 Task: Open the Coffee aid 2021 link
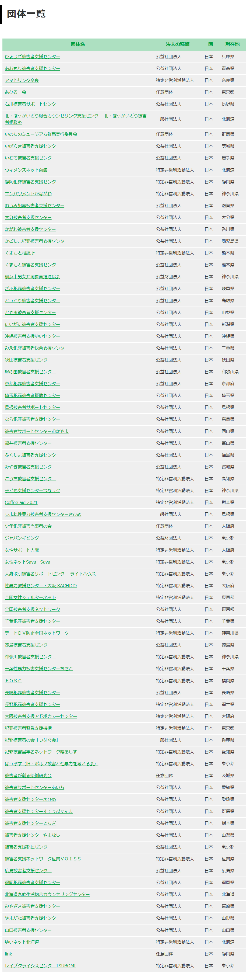21,502
